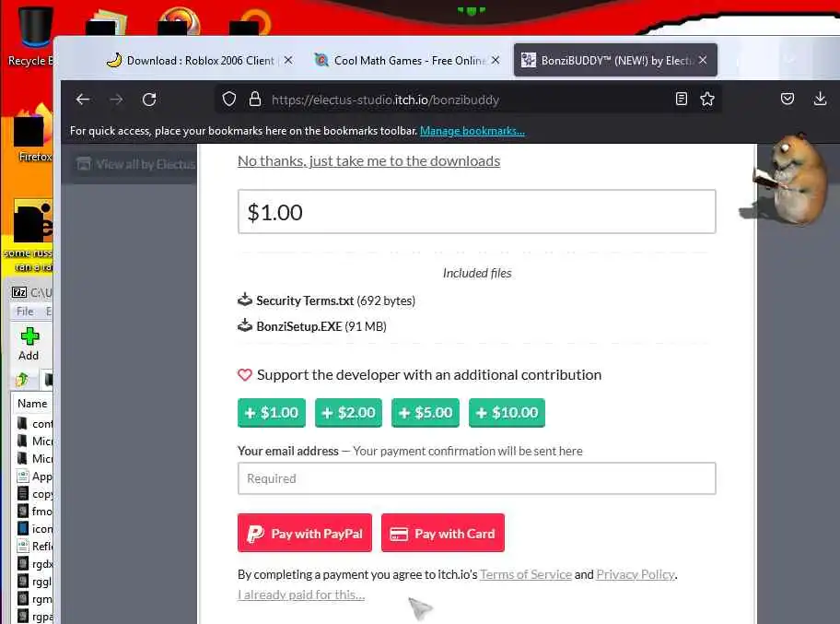
Task: Open the Terms of Service link
Action: [x=526, y=574]
